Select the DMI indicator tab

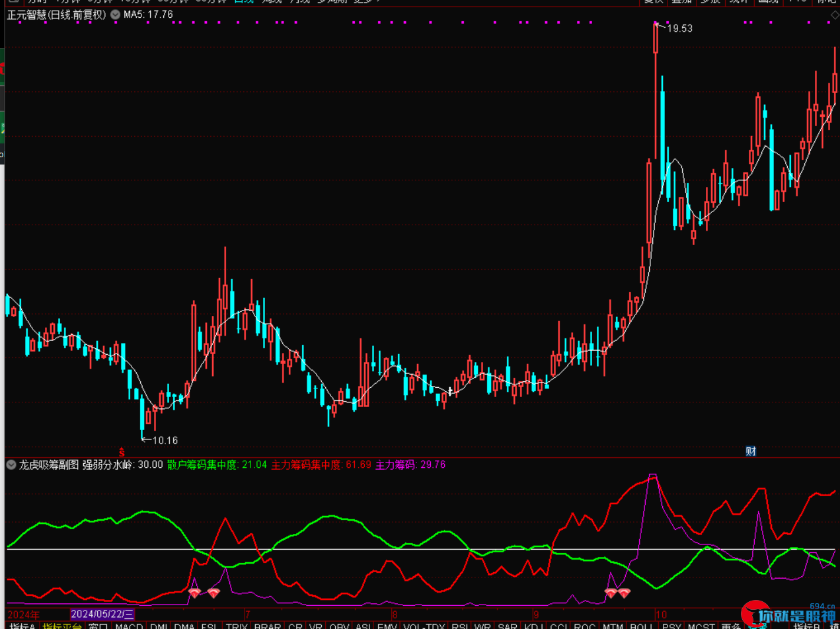159,625
